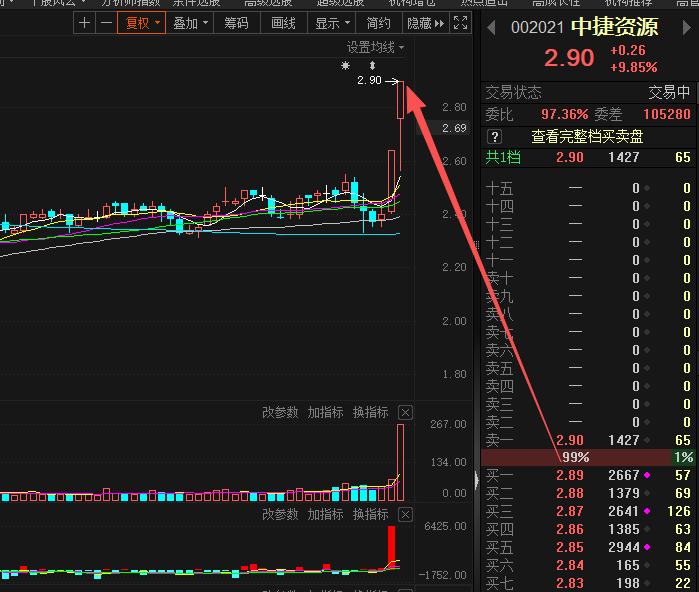Image resolution: width=699 pixels, height=592 pixels.
Task: Click 委差 value 105280
Action: click(x=666, y=115)
